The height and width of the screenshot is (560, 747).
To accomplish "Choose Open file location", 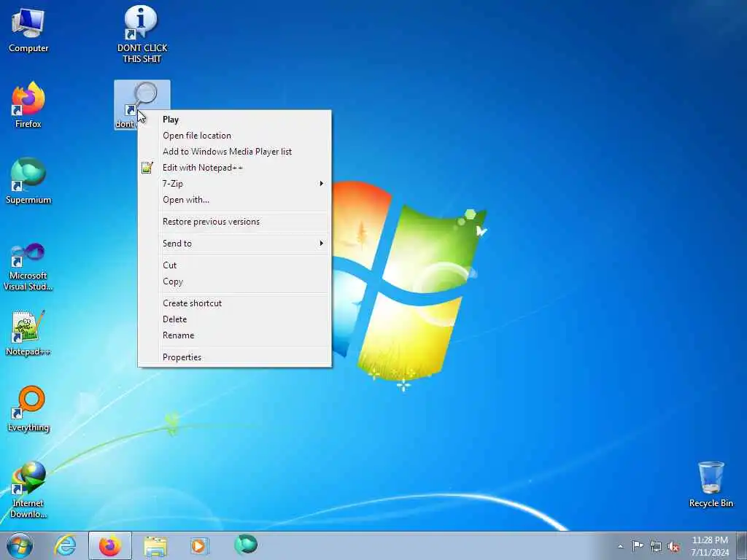I will pos(234,136).
